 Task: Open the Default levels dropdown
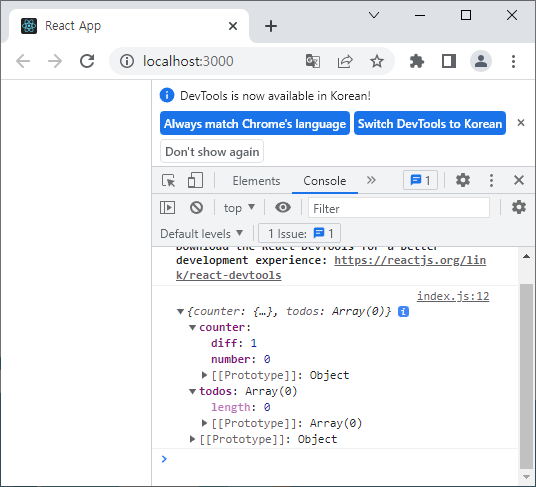(x=202, y=234)
